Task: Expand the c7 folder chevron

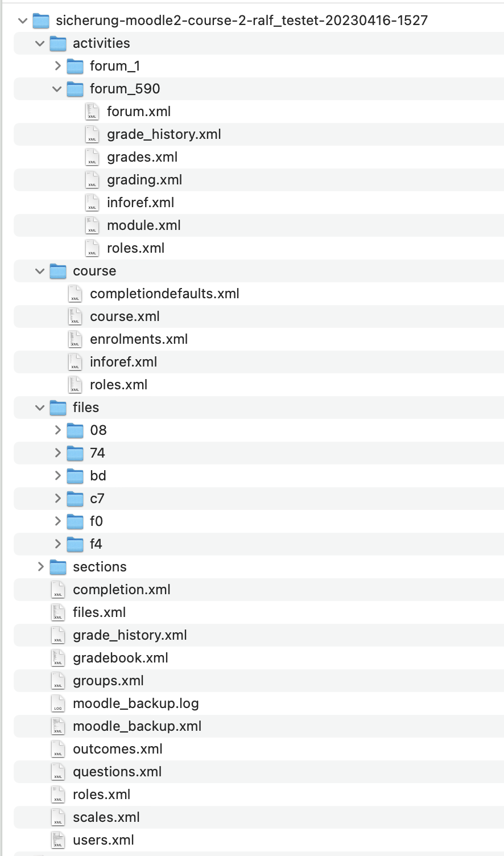Action: click(57, 499)
